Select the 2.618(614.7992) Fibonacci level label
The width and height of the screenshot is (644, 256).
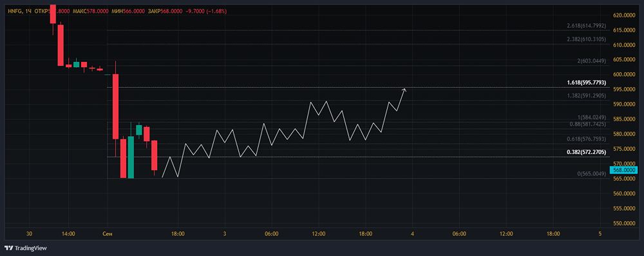pos(586,26)
